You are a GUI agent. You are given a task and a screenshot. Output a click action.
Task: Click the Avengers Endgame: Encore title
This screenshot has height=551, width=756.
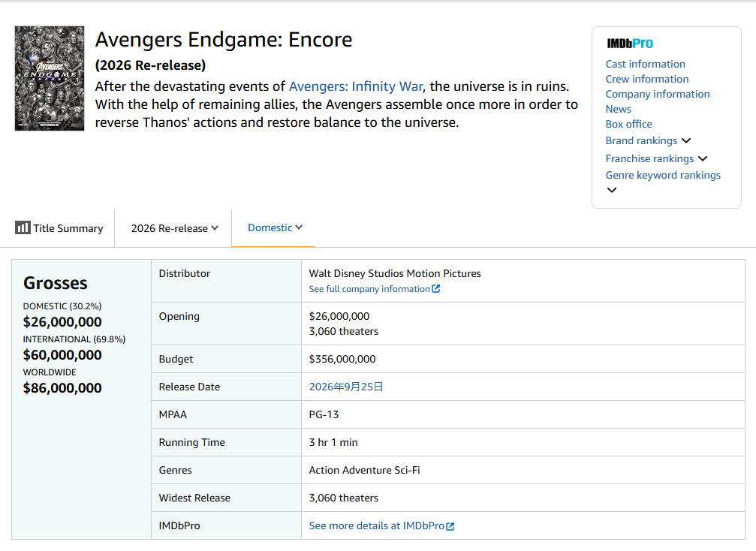coord(224,40)
